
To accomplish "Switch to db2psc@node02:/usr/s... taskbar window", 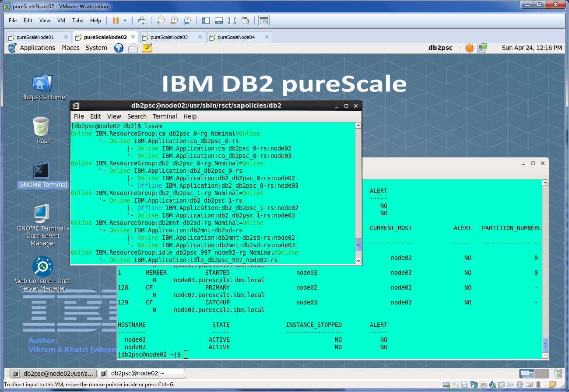I will [53, 374].
